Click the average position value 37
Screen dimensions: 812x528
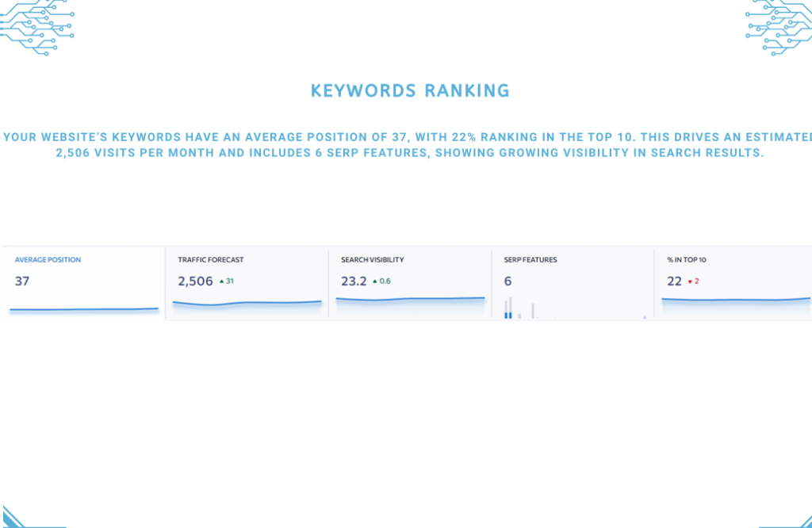click(21, 281)
